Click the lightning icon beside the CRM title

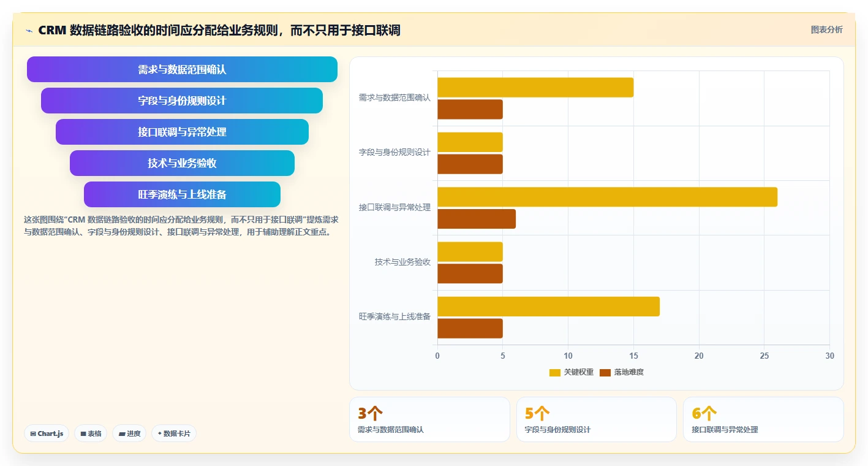(x=29, y=31)
